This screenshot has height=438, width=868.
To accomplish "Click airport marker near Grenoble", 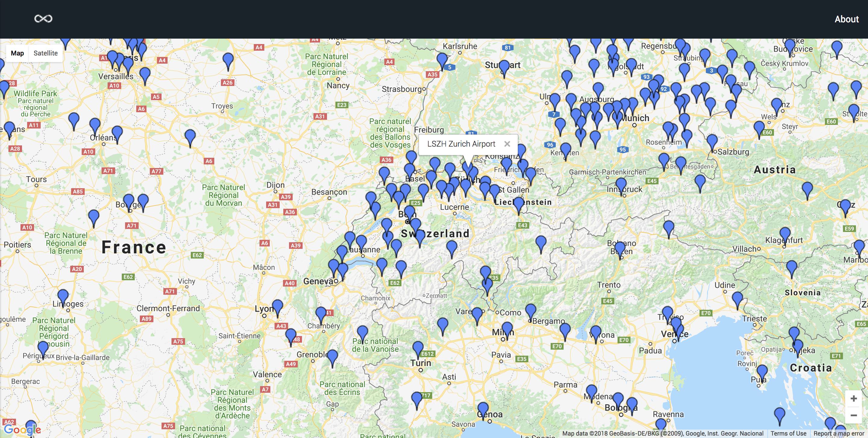I will (x=332, y=356).
